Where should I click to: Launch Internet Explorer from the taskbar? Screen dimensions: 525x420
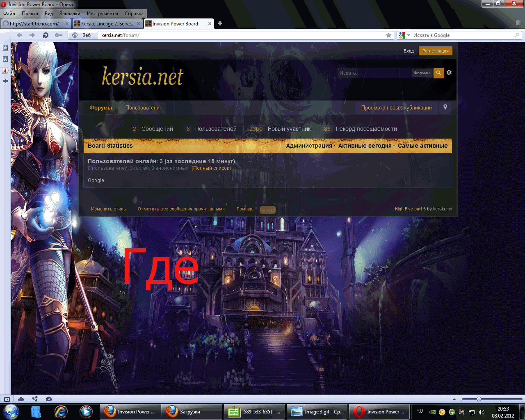click(x=61, y=411)
